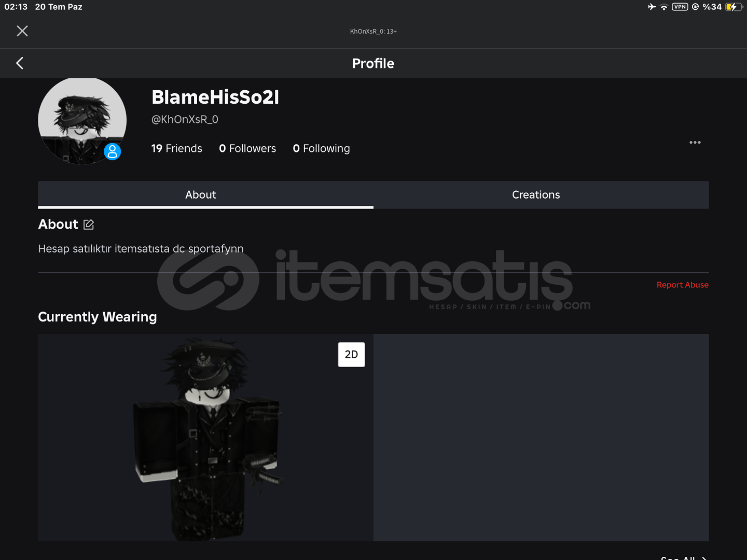Viewport: 747px width, 560px height.
Task: Tap the Profile page title
Action: click(373, 63)
